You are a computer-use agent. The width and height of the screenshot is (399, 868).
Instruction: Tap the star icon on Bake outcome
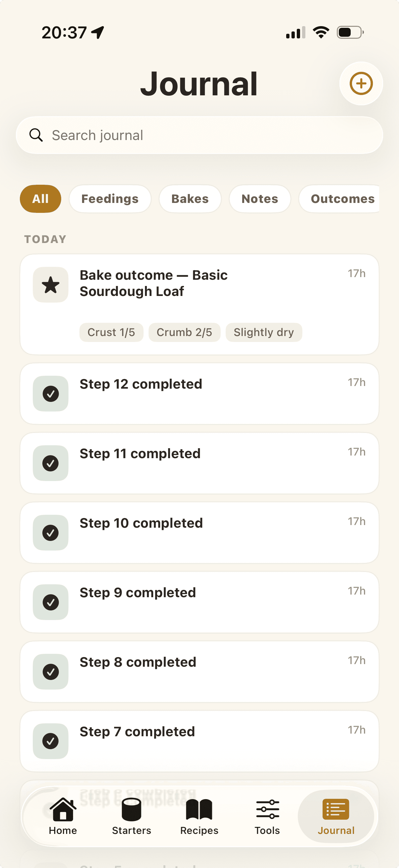point(51,285)
